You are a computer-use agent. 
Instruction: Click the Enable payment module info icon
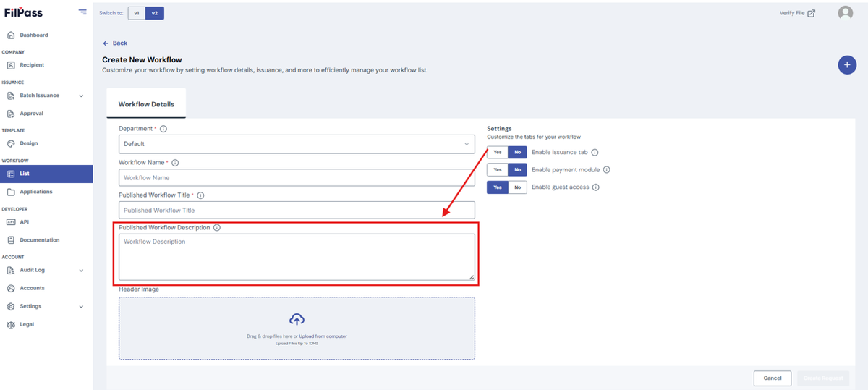[x=606, y=170]
